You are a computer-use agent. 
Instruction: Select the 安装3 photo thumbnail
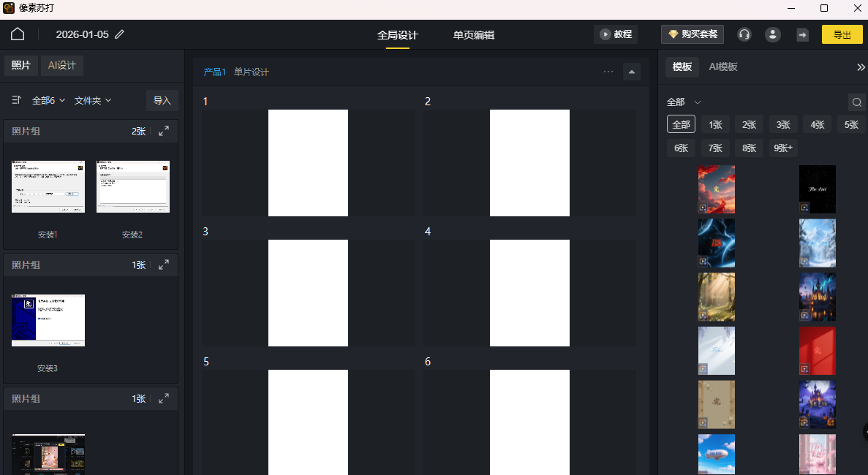click(x=48, y=320)
